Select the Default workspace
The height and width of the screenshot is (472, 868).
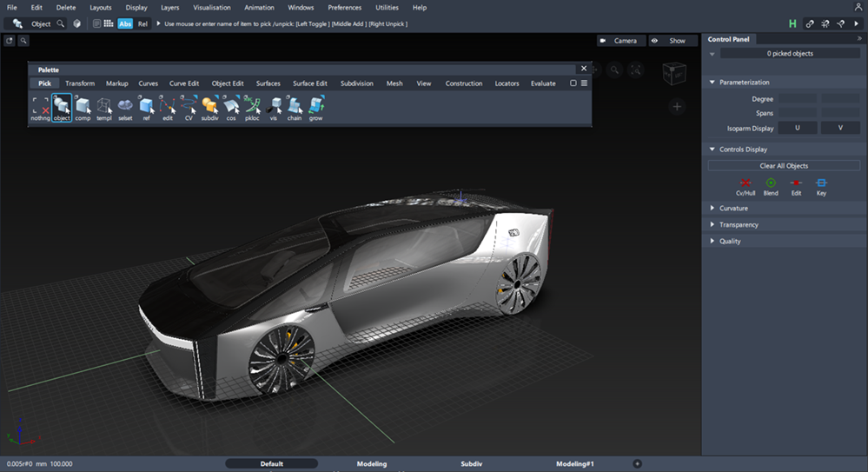click(271, 463)
